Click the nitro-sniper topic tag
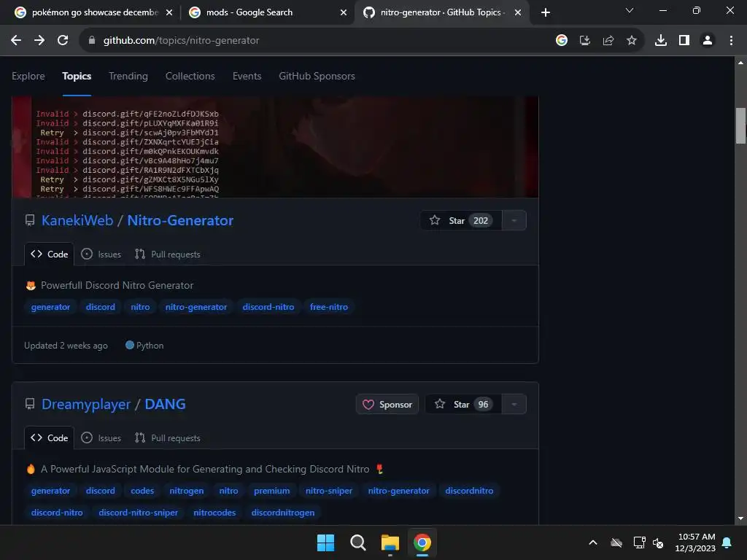Viewport: 747px width, 560px height. point(329,491)
